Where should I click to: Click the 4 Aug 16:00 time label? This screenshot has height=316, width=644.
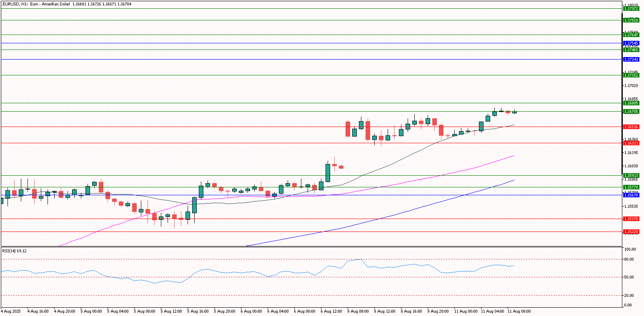point(37,311)
